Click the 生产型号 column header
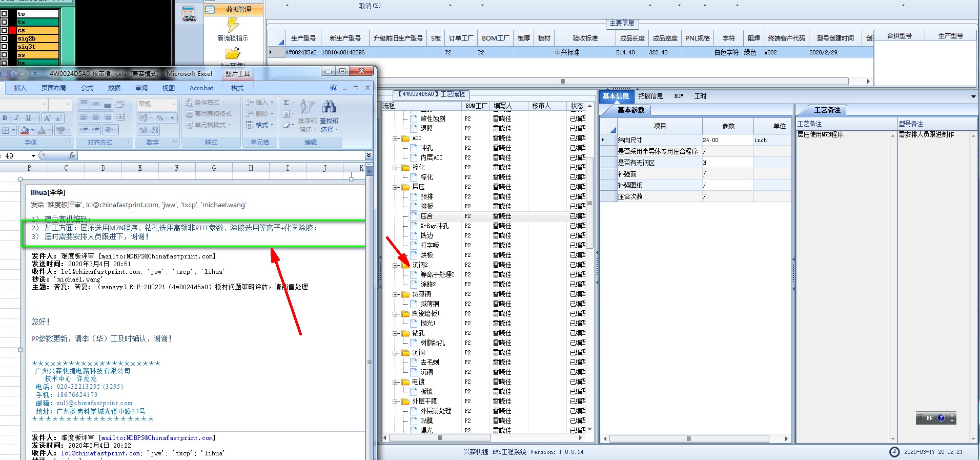Viewport: 980px width, 460px height. coord(303,38)
